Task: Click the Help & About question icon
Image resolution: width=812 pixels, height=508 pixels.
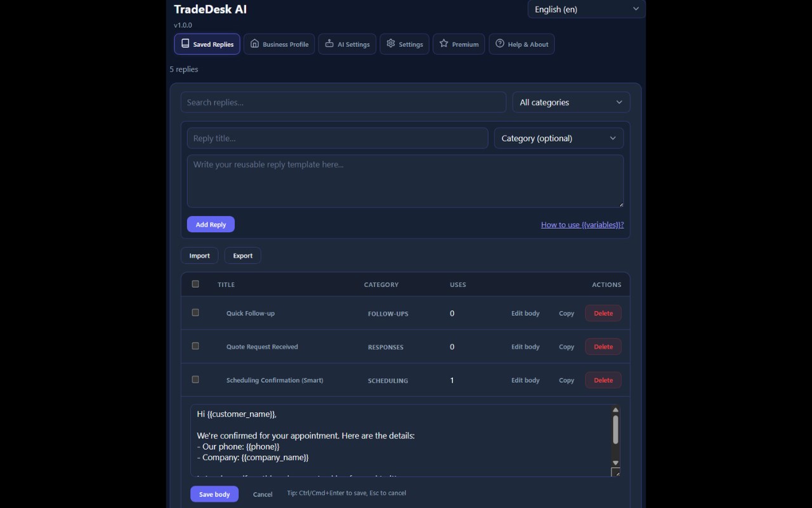Action: tap(500, 44)
